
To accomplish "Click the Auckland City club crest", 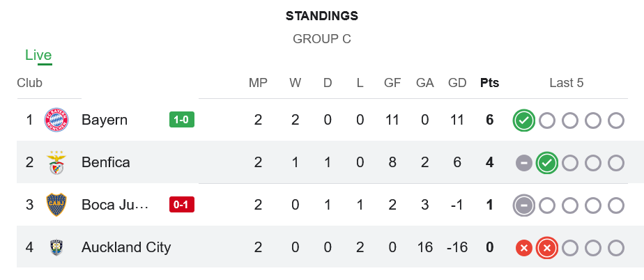I will click(56, 247).
